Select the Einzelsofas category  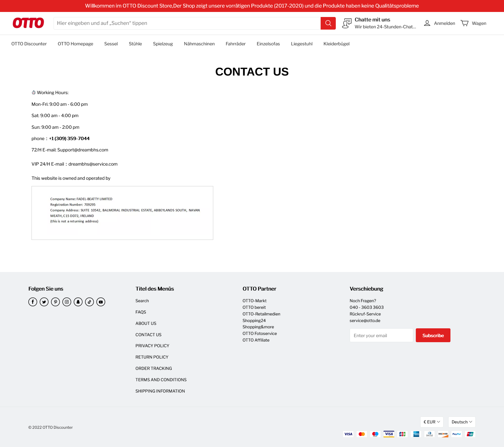268,44
